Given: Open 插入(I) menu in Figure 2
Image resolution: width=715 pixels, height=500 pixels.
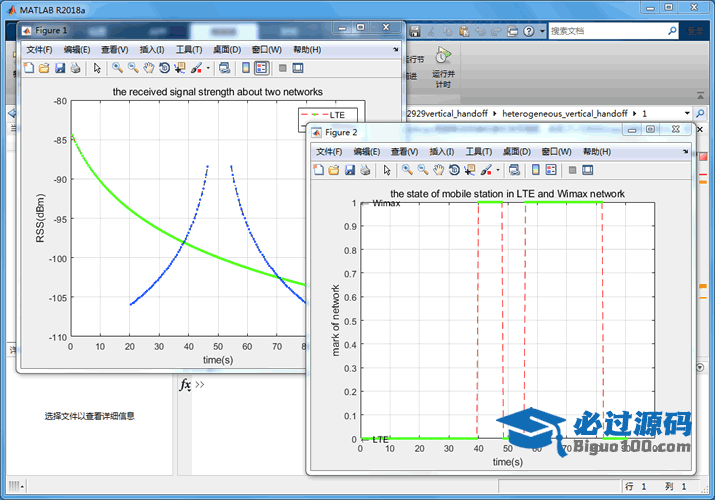Looking at the screenshot, I should [442, 152].
